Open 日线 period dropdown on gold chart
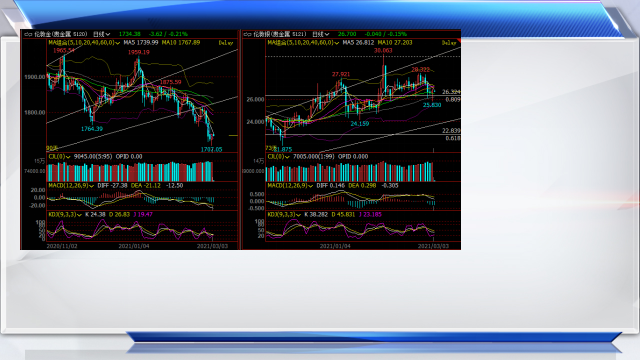Image resolution: width=640 pixels, height=360 pixels. click(102, 34)
